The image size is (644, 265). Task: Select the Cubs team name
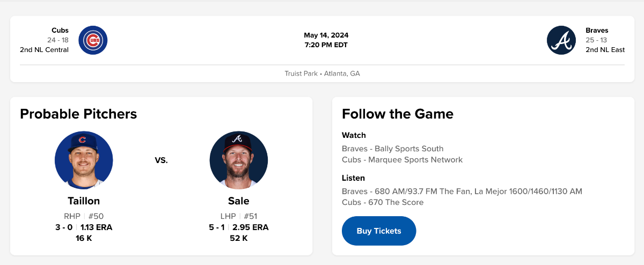pos(60,31)
